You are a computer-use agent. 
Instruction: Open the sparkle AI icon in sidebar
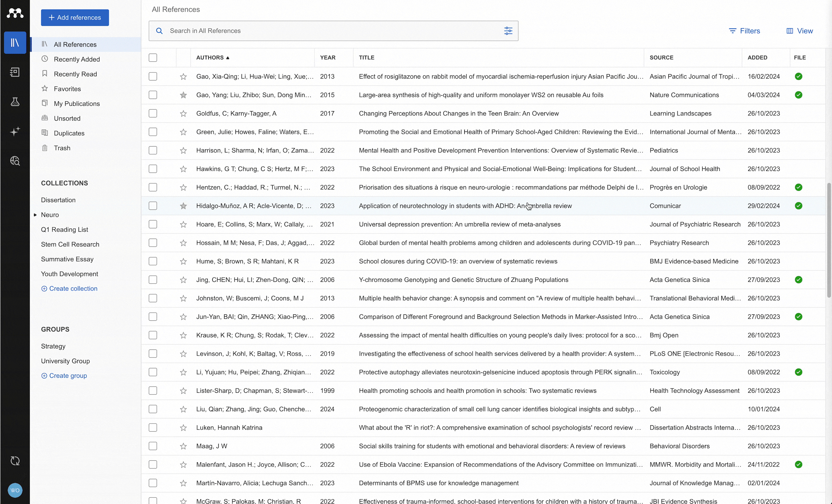(15, 131)
